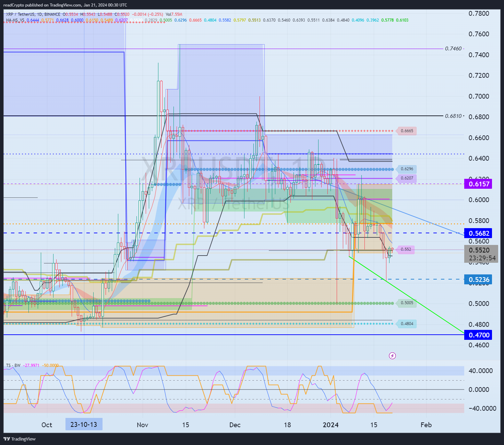Click the Vol 7.55M value in legend
The height and width of the screenshot is (445, 504).
pyautogui.click(x=174, y=14)
